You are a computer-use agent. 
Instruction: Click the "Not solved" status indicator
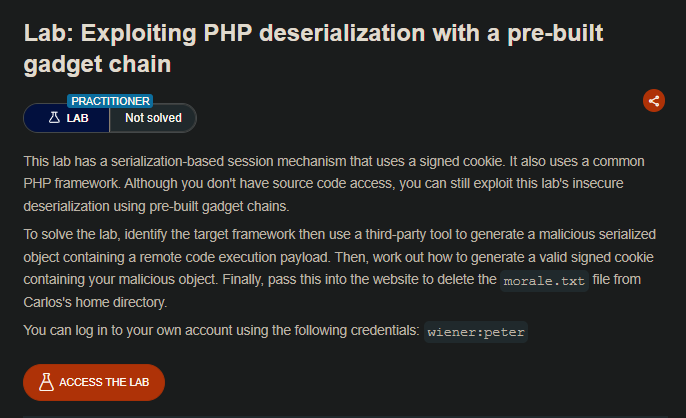[153, 118]
